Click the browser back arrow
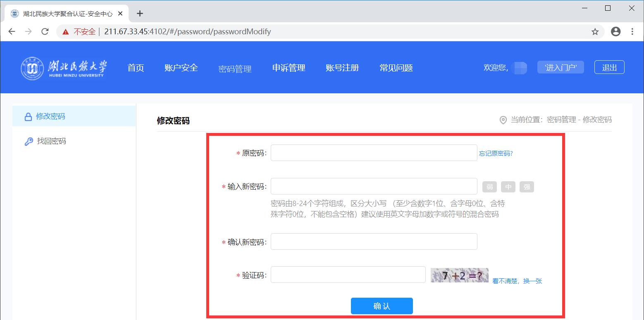 pyautogui.click(x=12, y=32)
